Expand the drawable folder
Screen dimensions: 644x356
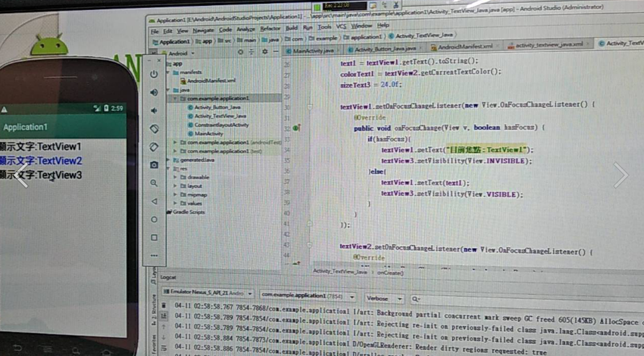[176, 177]
